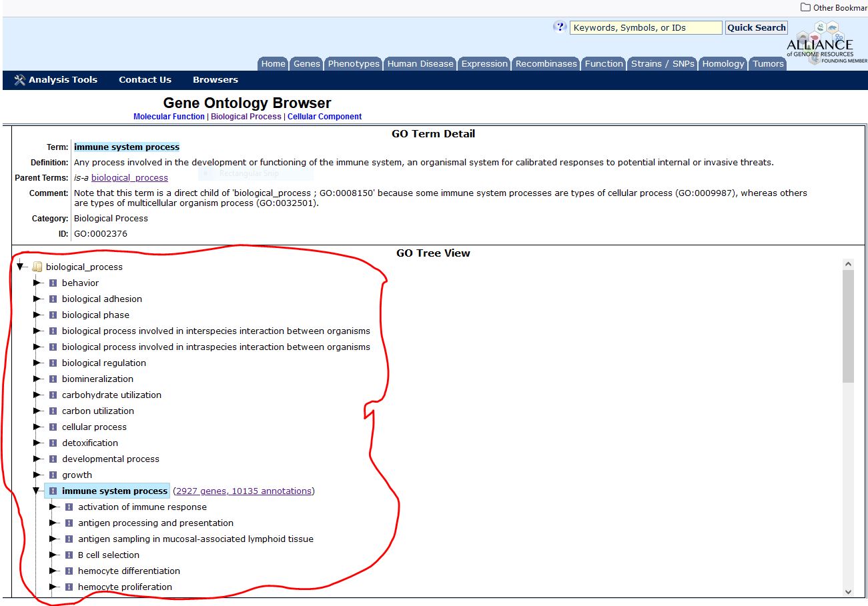This screenshot has height=606, width=868.
Task: Click the Keywords, Symbols, or IDs field
Action: pyautogui.click(x=645, y=27)
